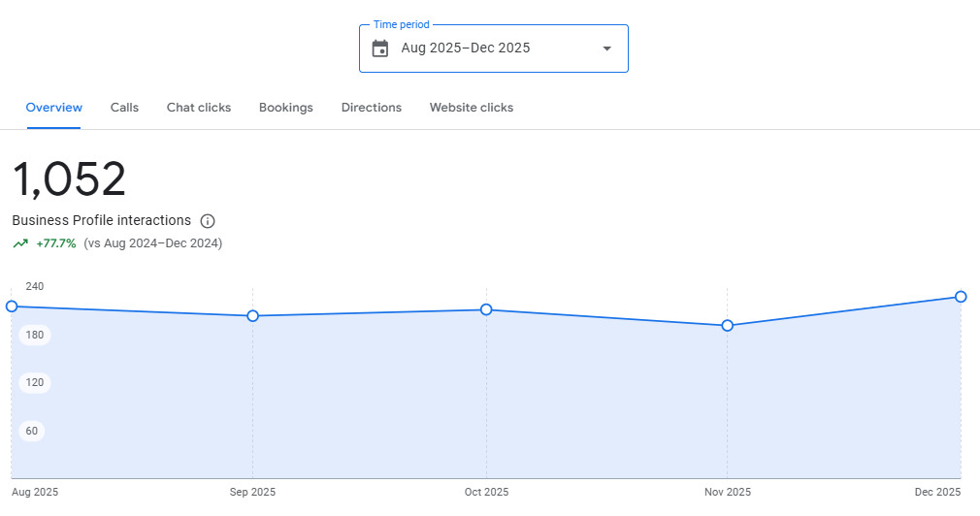
Task: Go to the Bookings tab
Action: (x=285, y=108)
